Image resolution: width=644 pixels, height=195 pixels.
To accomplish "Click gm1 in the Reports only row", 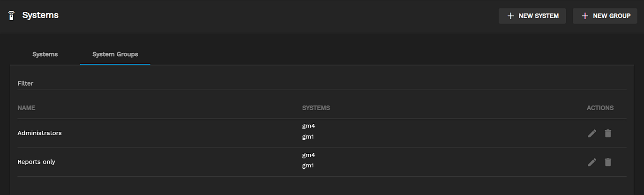I will pyautogui.click(x=308, y=166).
